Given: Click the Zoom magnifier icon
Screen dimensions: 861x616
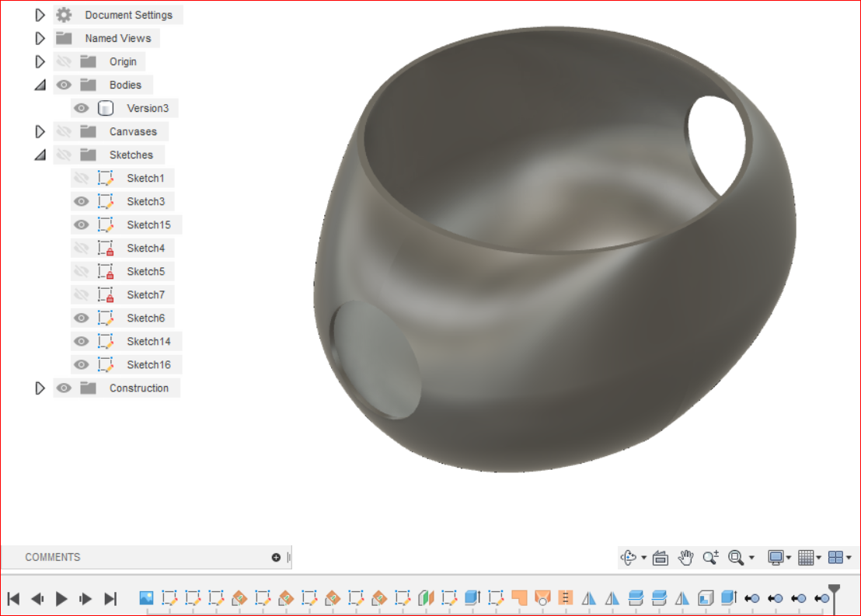Looking at the screenshot, I should click(x=709, y=557).
